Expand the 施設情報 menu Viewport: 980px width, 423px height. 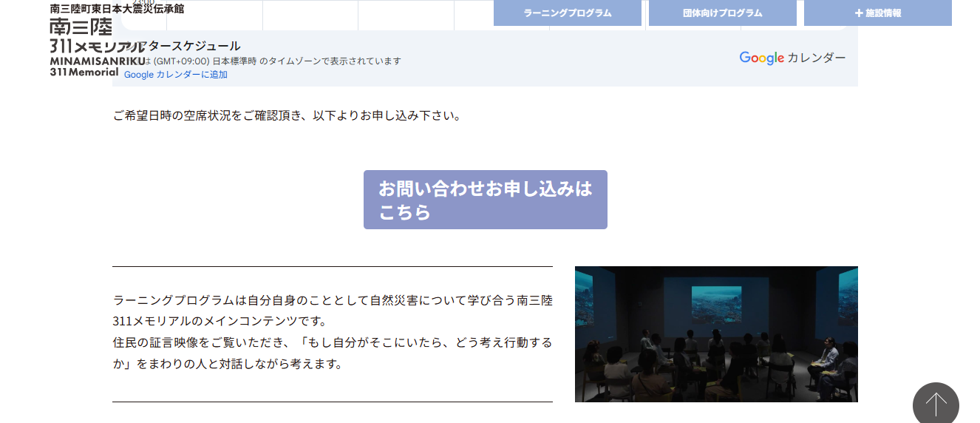coord(878,13)
